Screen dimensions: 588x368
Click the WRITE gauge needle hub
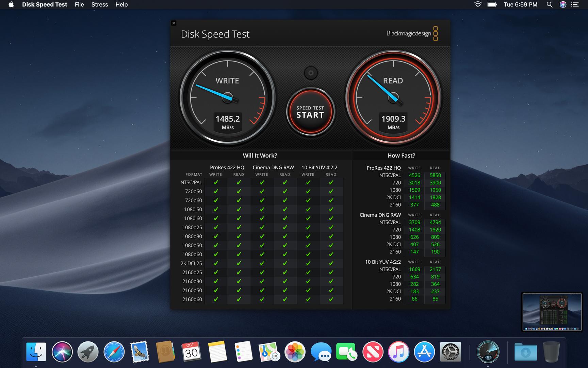point(228,97)
